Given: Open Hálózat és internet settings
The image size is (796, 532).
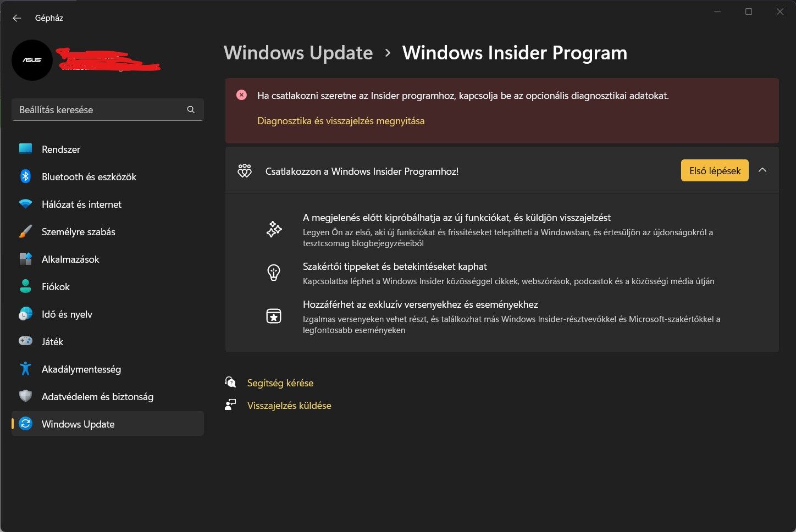Looking at the screenshot, I should [108, 204].
